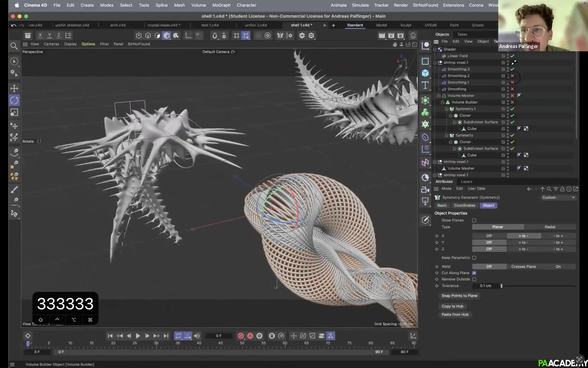Click the green Volume Builder palette icon

[425, 112]
